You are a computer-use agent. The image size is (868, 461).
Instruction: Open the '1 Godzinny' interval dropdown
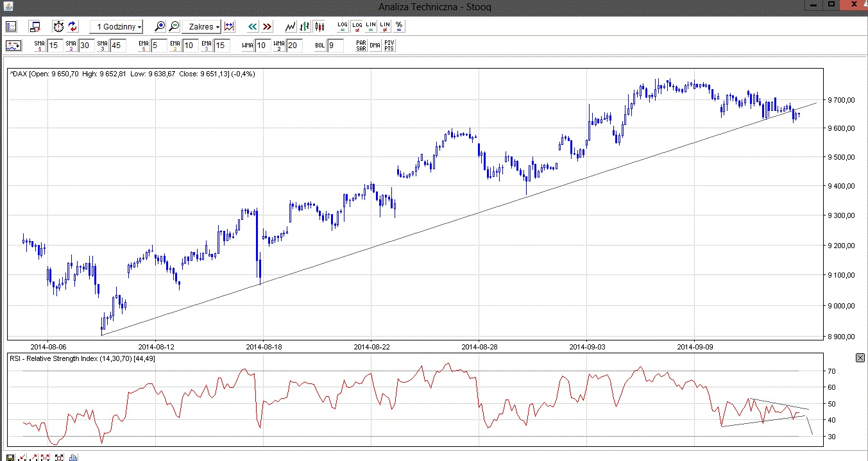point(117,26)
